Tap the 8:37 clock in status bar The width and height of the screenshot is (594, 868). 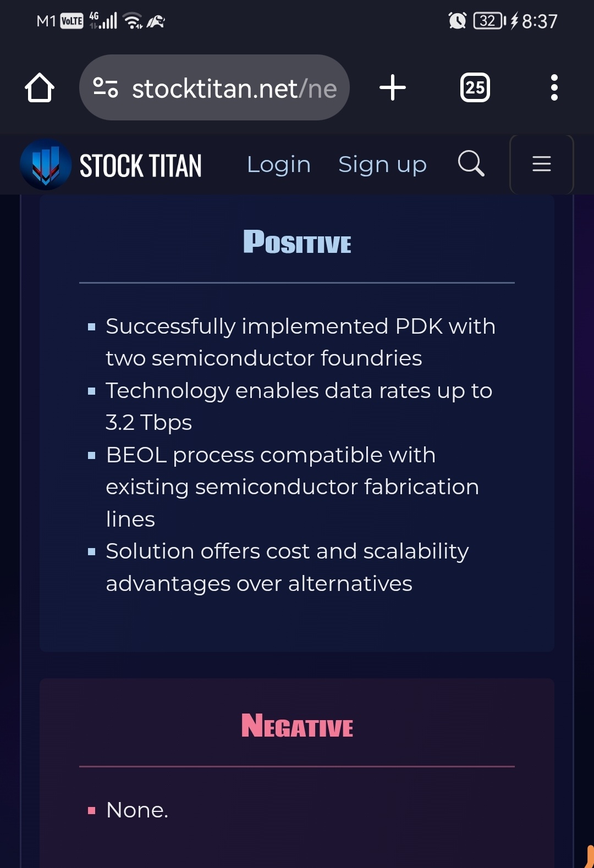coord(540,21)
